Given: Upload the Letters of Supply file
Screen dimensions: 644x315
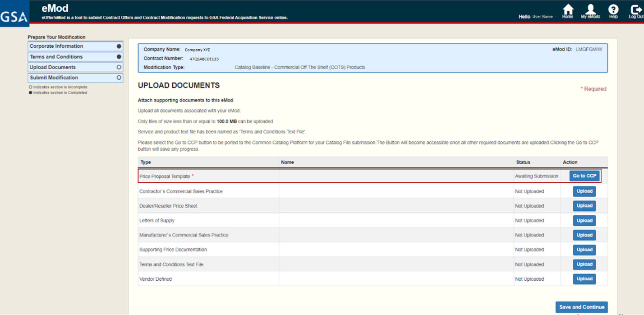Looking at the screenshot, I should pos(584,220).
